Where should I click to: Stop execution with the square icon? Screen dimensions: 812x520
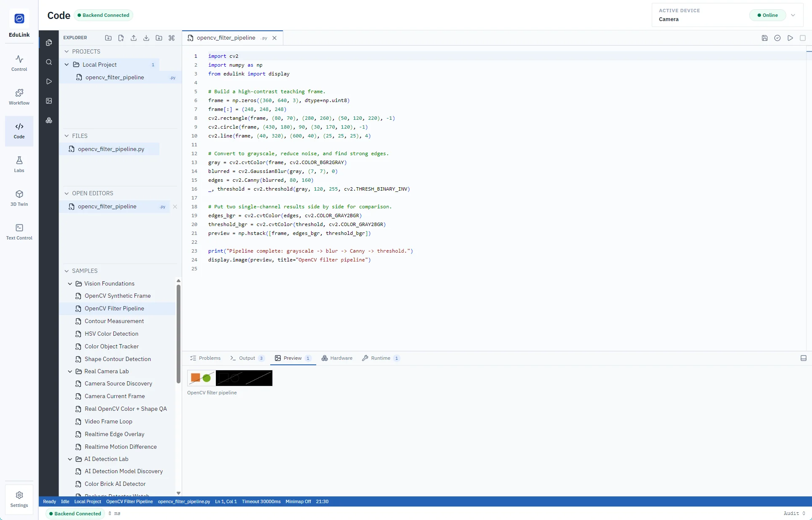pyautogui.click(x=803, y=38)
